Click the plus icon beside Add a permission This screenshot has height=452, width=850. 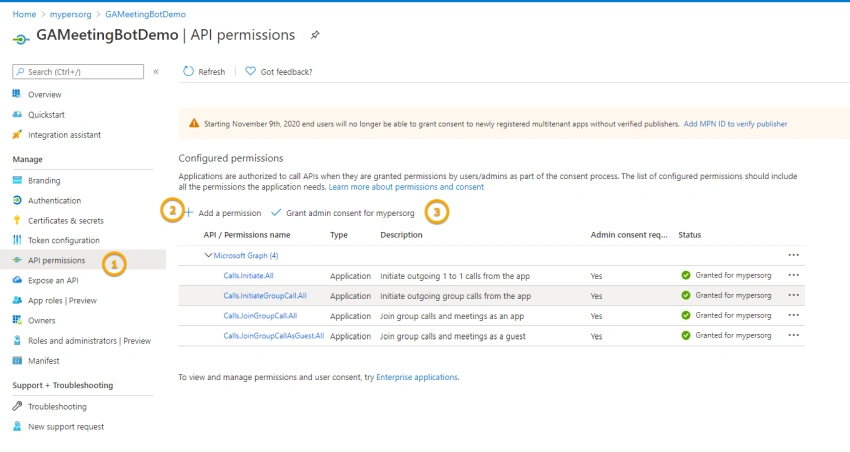coord(189,212)
